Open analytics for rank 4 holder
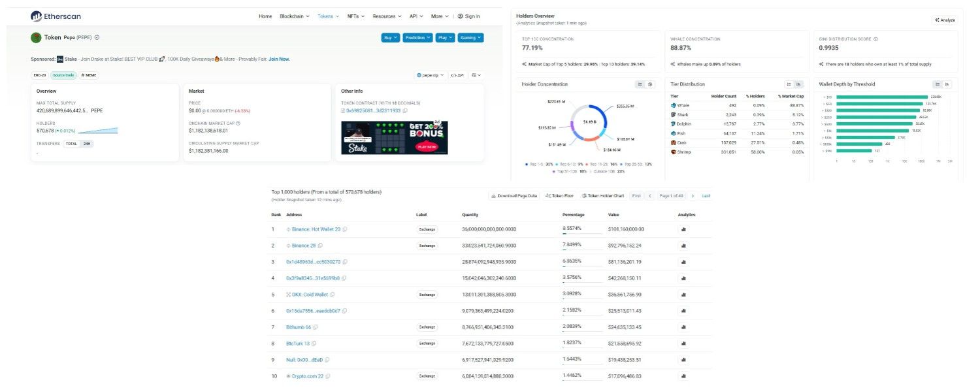The height and width of the screenshot is (390, 980). point(683,278)
